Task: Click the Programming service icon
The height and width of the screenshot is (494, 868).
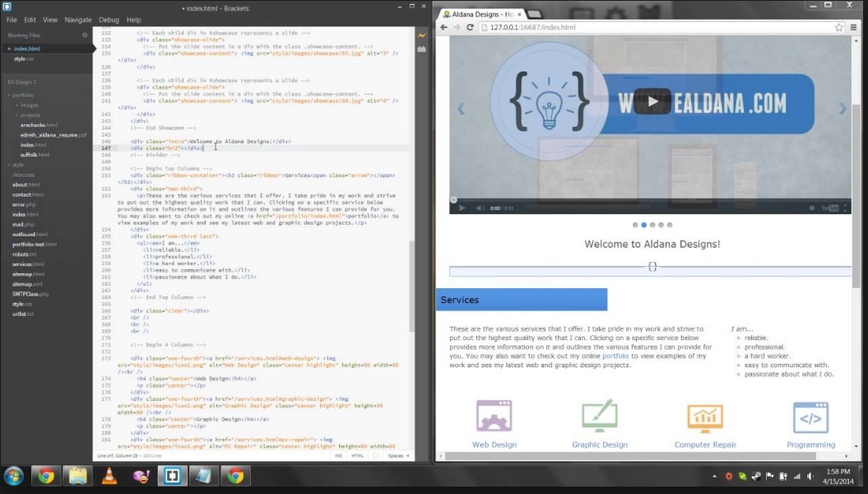Action: coord(810,417)
